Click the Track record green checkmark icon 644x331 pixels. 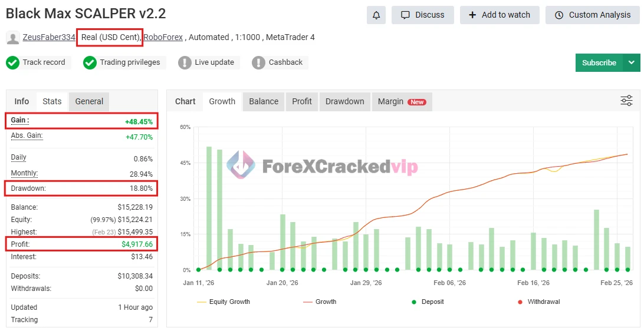click(x=12, y=62)
